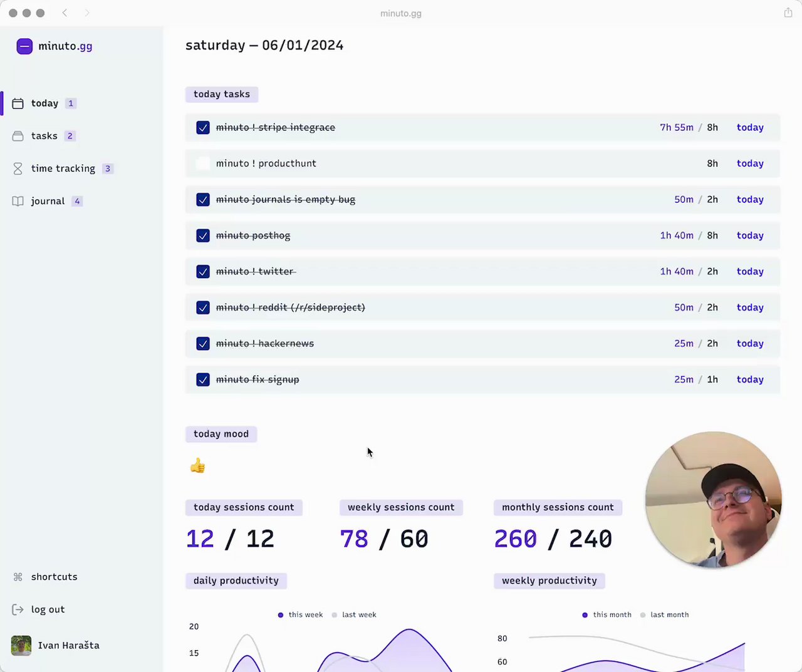Click today link on reddit row
Screen dimensions: 802x672
point(750,308)
